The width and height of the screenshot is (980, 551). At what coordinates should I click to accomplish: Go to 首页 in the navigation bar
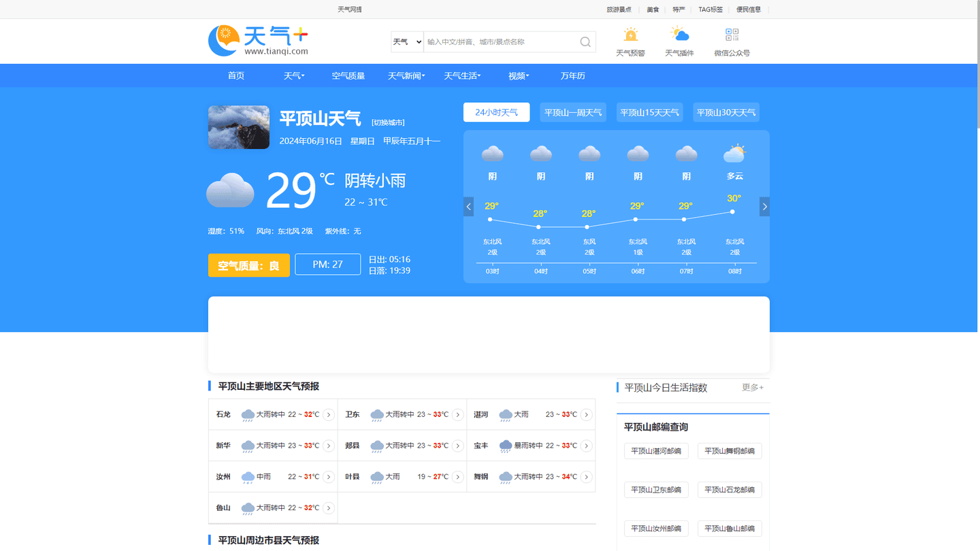236,76
